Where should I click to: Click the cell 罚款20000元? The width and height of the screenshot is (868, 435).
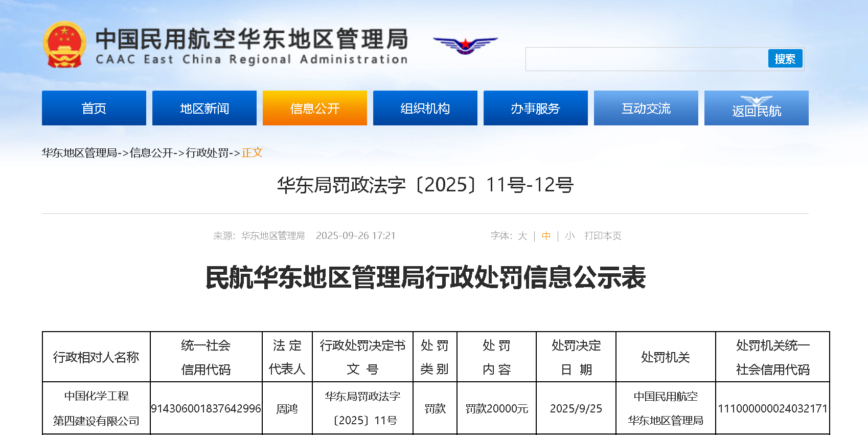click(x=496, y=408)
